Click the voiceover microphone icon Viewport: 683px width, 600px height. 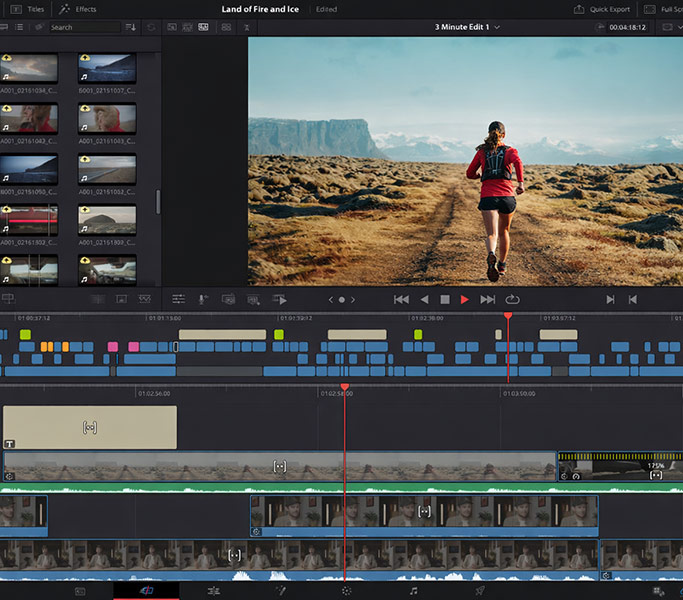[203, 299]
